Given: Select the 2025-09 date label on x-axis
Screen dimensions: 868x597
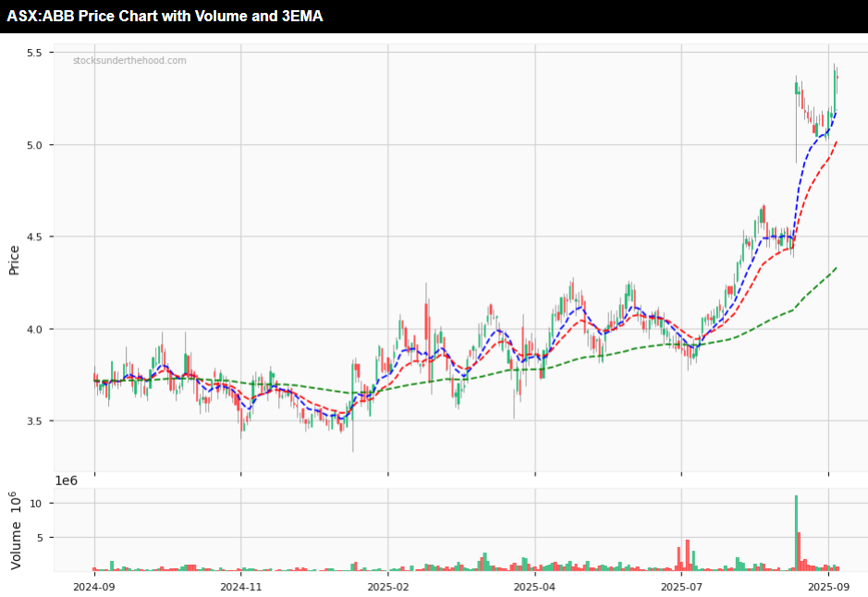Looking at the screenshot, I should [828, 586].
